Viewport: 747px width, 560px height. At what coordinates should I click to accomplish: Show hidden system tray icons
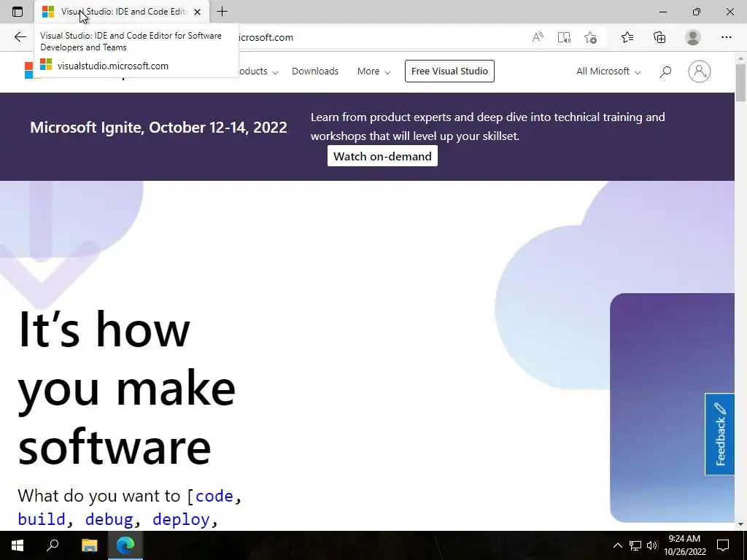coord(617,545)
